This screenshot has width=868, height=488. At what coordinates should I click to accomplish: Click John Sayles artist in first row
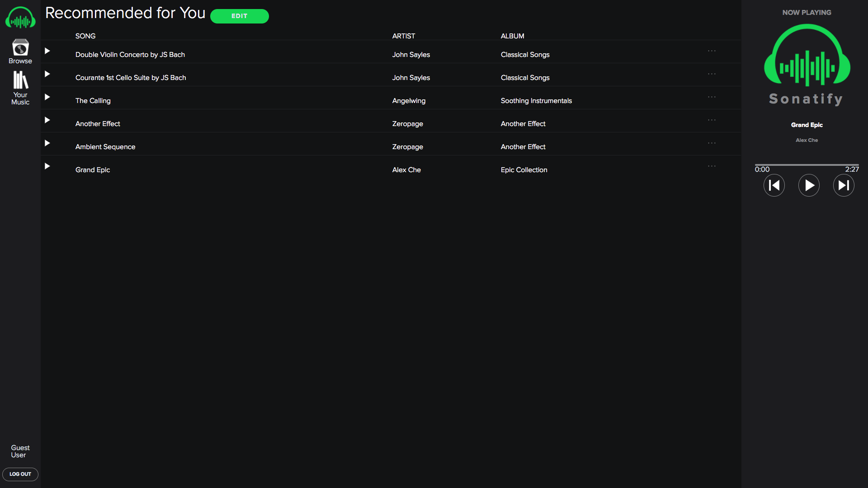click(x=411, y=55)
